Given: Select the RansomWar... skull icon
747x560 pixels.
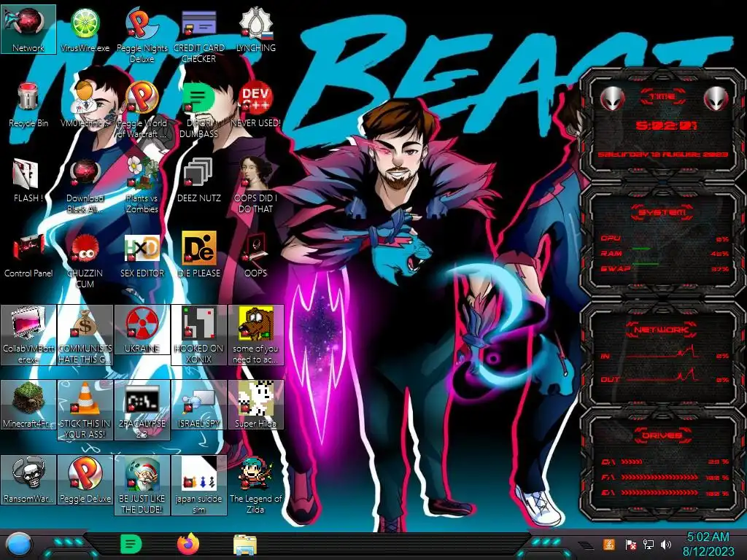Looking at the screenshot, I should point(28,480).
